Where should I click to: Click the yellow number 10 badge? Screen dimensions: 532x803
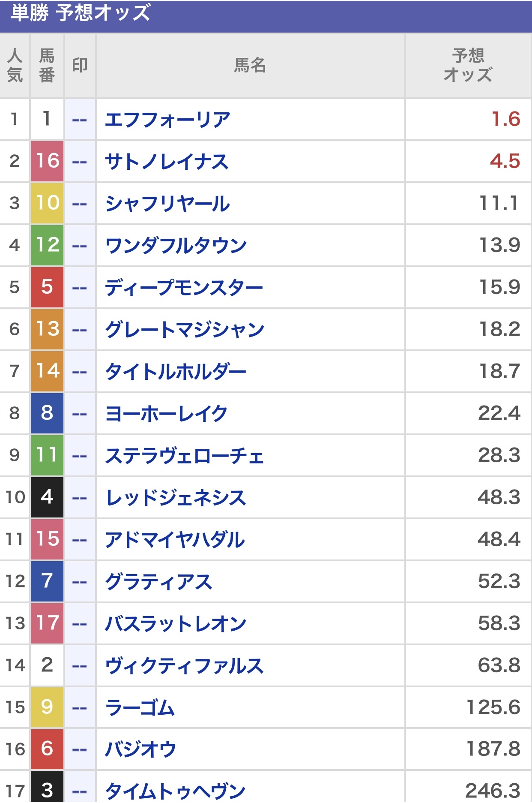click(x=47, y=203)
